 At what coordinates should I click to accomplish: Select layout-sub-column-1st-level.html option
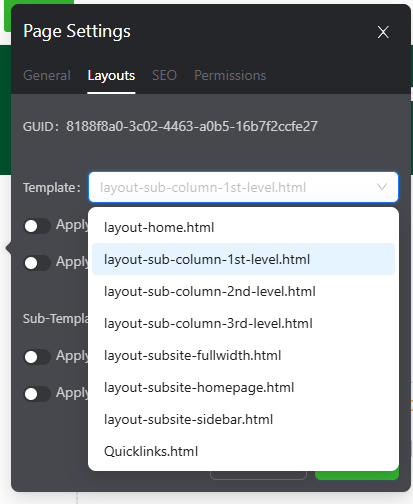[x=243, y=259]
